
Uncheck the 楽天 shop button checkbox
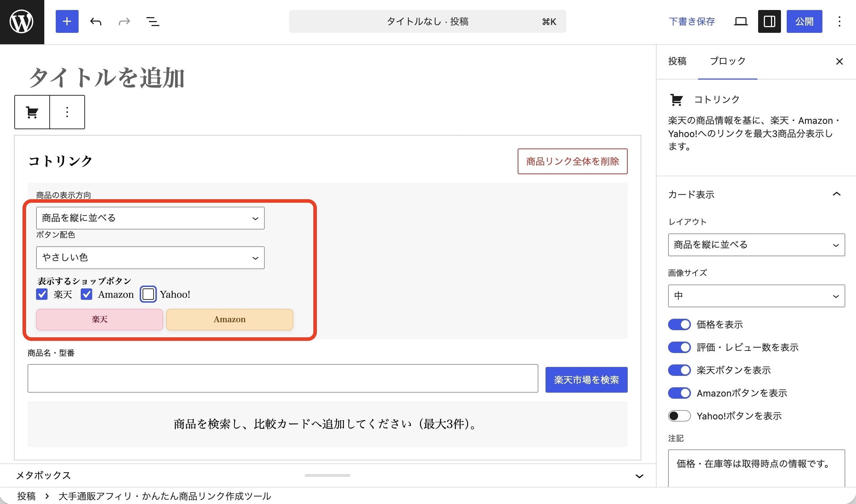[42, 294]
